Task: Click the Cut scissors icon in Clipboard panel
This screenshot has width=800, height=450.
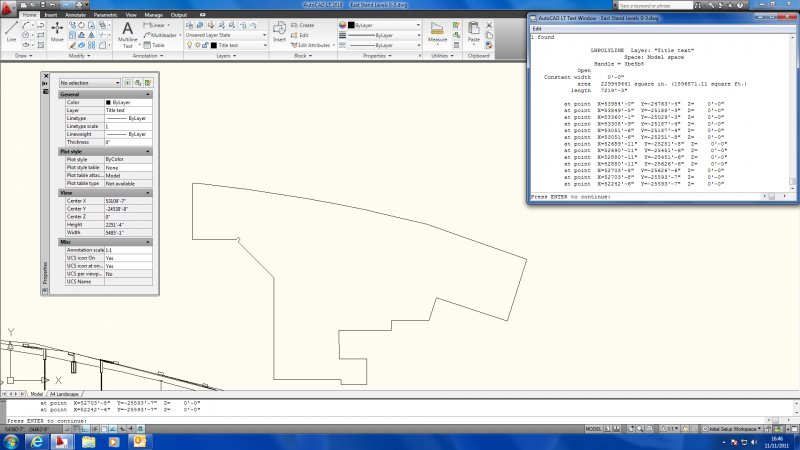Action: 489,25
